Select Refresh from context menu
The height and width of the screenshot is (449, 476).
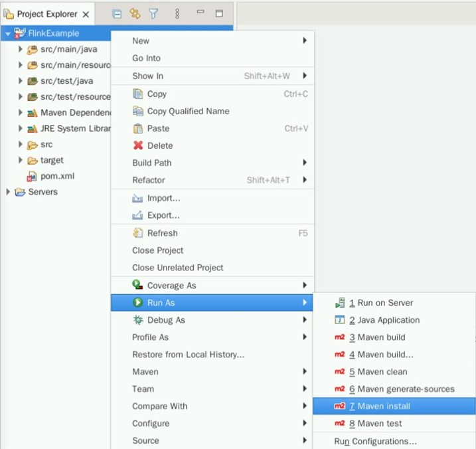(x=162, y=233)
